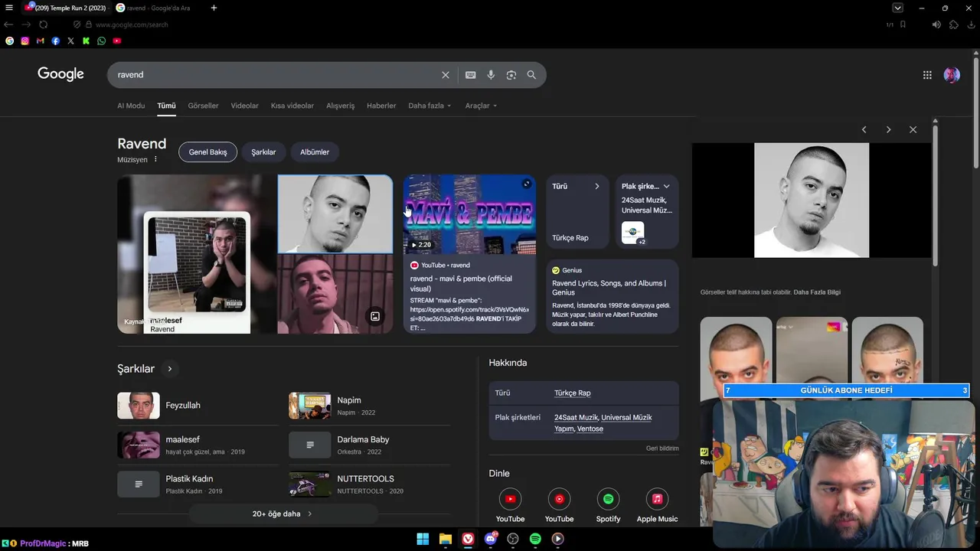Open the Gmail bookmark shortcut
This screenshot has height=551, width=980.
(x=40, y=41)
